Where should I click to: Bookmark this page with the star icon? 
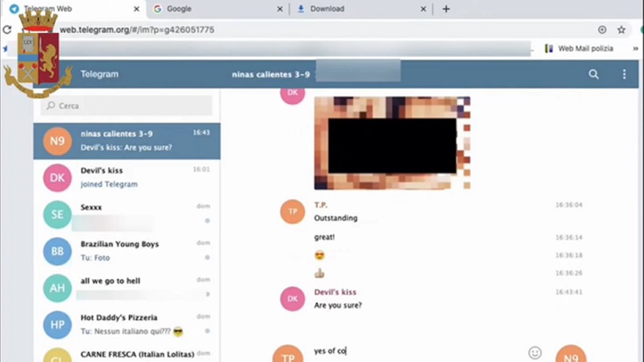(621, 30)
